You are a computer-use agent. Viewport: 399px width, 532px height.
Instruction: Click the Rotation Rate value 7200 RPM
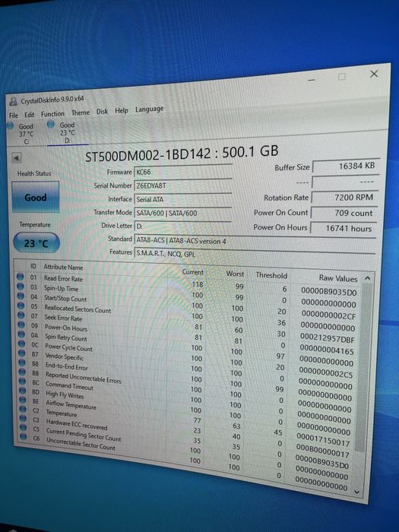tap(345, 197)
